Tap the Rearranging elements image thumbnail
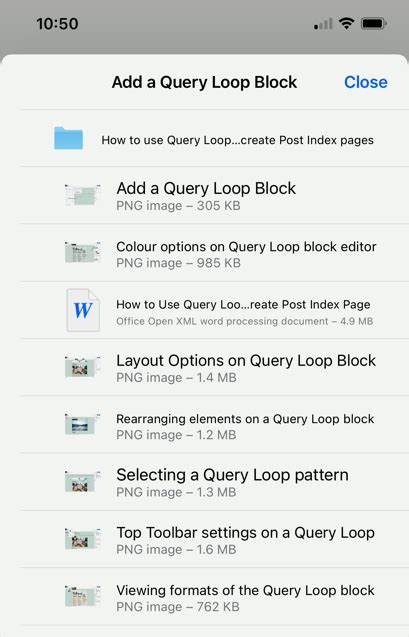 tap(82, 425)
